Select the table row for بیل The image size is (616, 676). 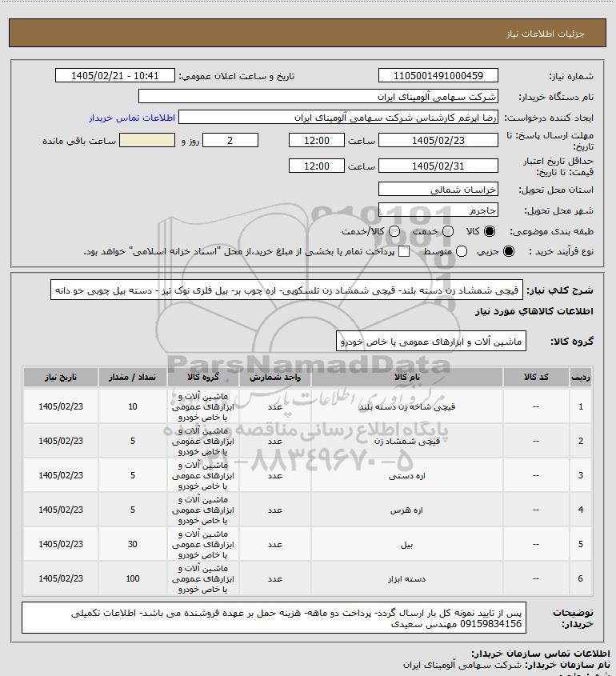pos(308,544)
